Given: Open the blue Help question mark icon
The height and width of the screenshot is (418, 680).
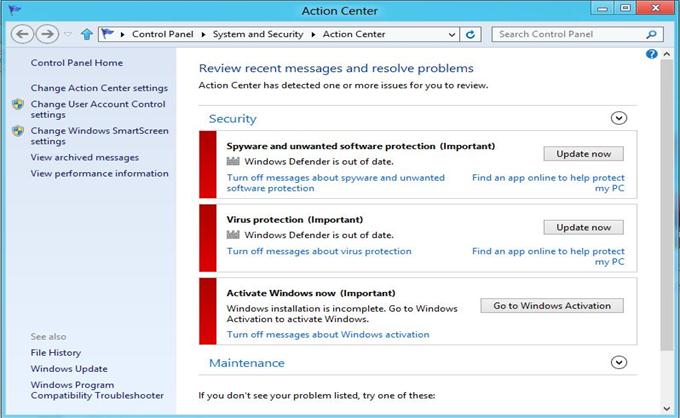Looking at the screenshot, I should [x=652, y=54].
